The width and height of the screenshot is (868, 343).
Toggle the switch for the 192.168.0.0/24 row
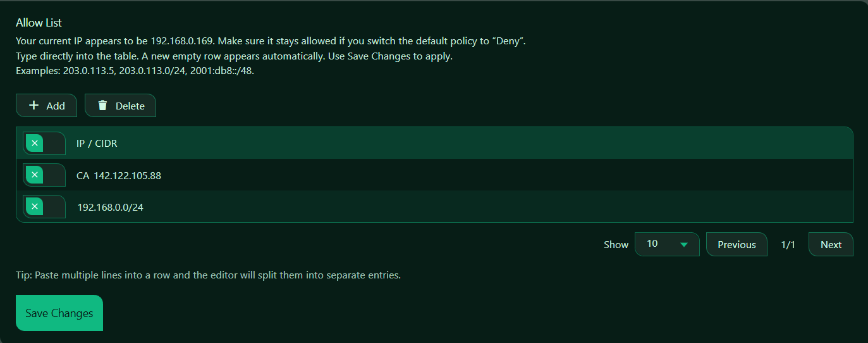pos(44,206)
